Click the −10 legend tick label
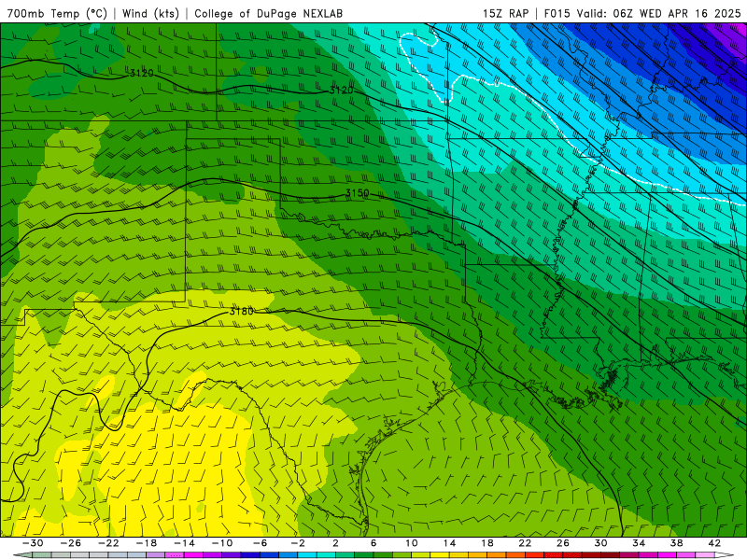 pos(222,543)
